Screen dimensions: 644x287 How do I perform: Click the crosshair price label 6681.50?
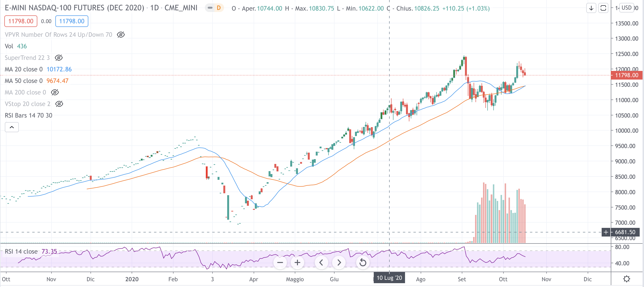(625, 232)
